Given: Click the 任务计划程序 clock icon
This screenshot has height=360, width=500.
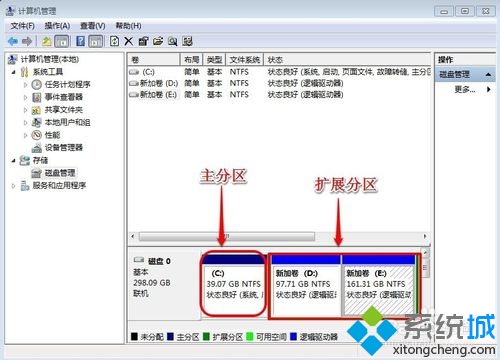Looking at the screenshot, I should pos(36,85).
